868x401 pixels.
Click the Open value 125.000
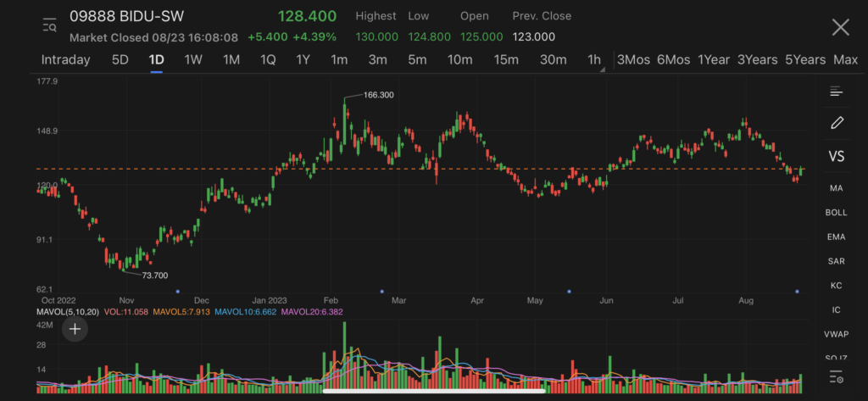[x=481, y=37]
